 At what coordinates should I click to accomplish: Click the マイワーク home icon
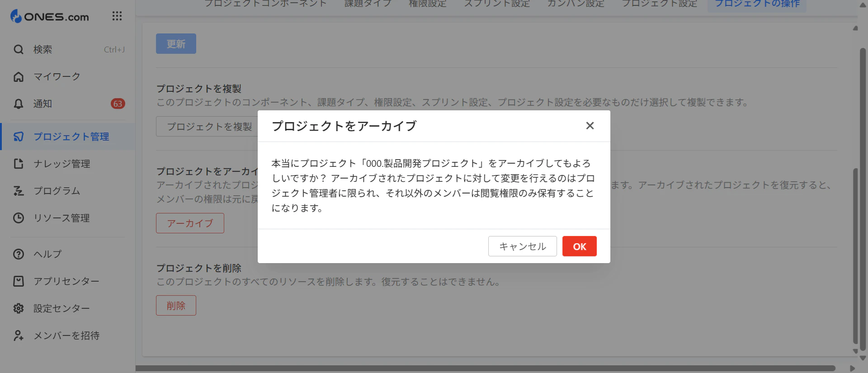(x=19, y=76)
